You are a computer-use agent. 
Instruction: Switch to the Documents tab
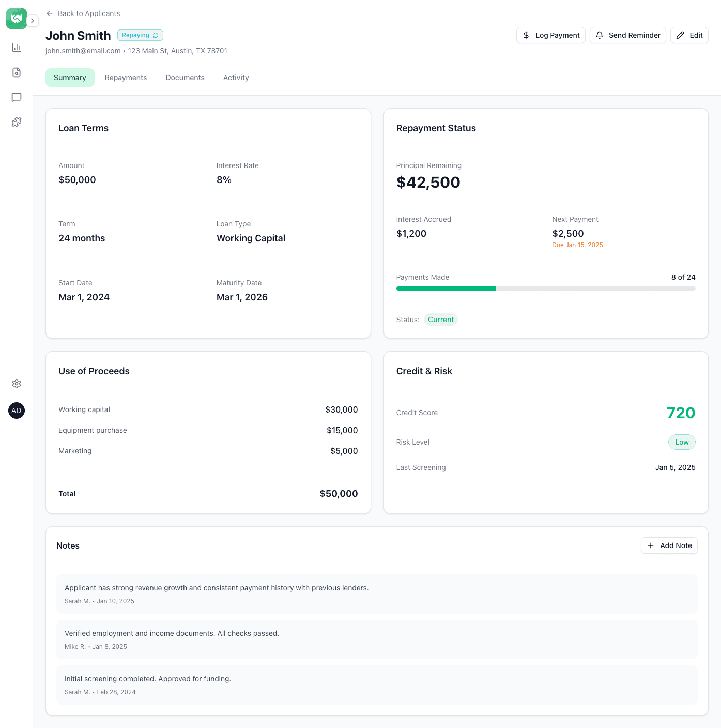click(185, 78)
